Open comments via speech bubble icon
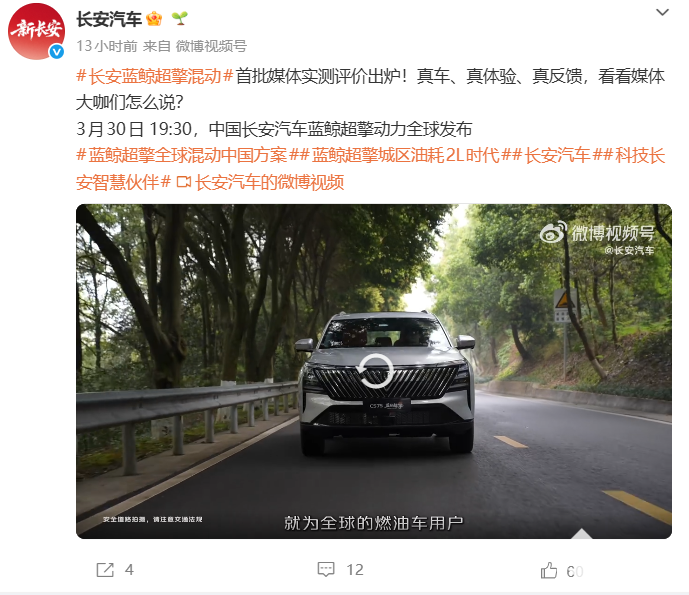 [326, 570]
